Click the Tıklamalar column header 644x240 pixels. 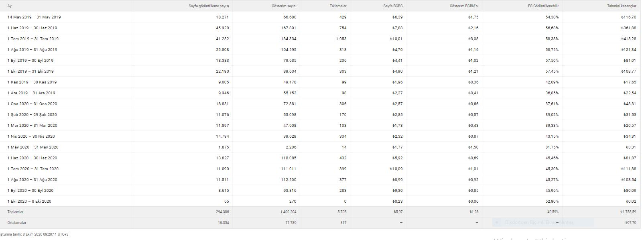tap(338, 6)
